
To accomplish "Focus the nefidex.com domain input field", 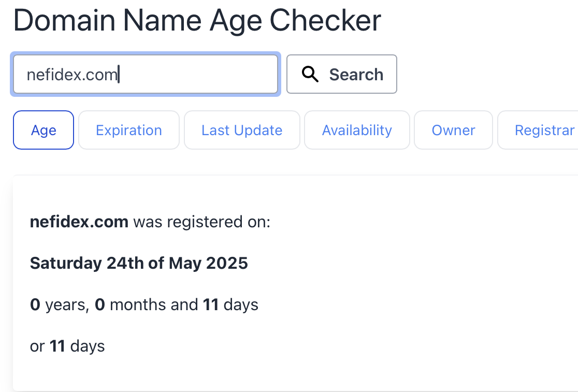I will tap(146, 74).
